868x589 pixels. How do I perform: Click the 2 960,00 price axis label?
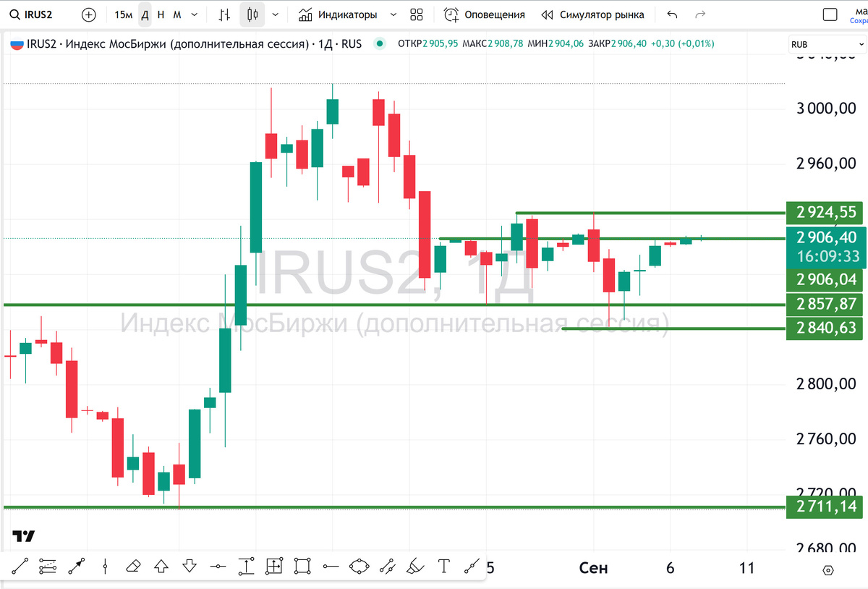[826, 164]
